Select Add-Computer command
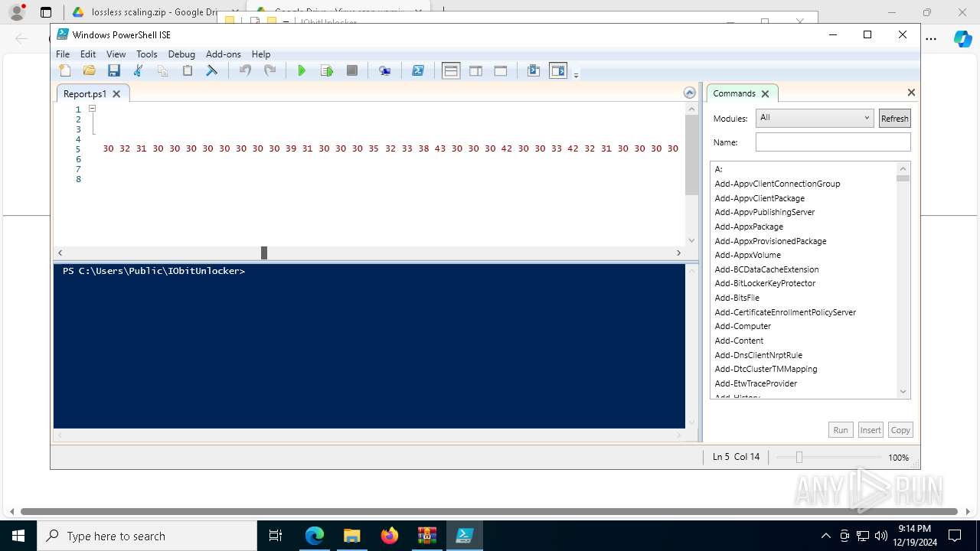980x551 pixels. [743, 326]
